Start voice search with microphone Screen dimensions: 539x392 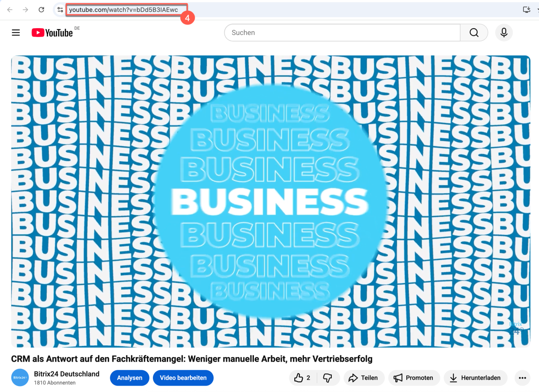pos(504,32)
